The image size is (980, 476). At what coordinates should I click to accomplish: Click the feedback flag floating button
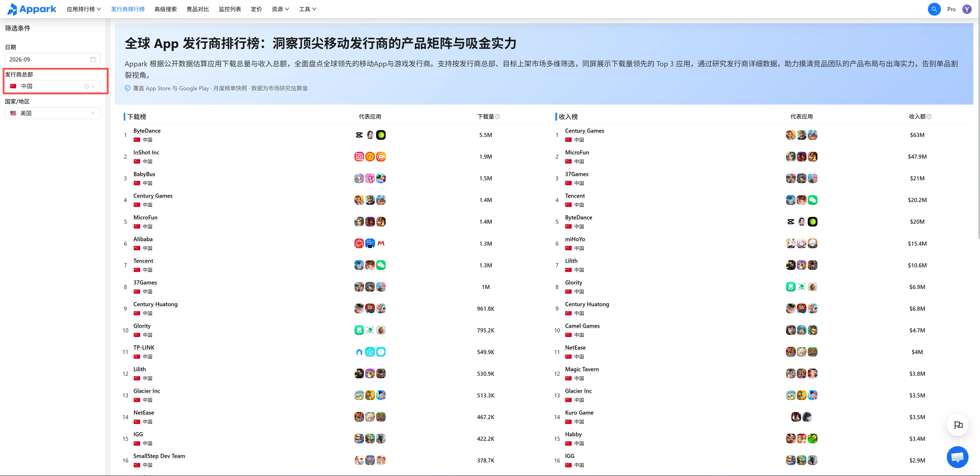(958, 425)
